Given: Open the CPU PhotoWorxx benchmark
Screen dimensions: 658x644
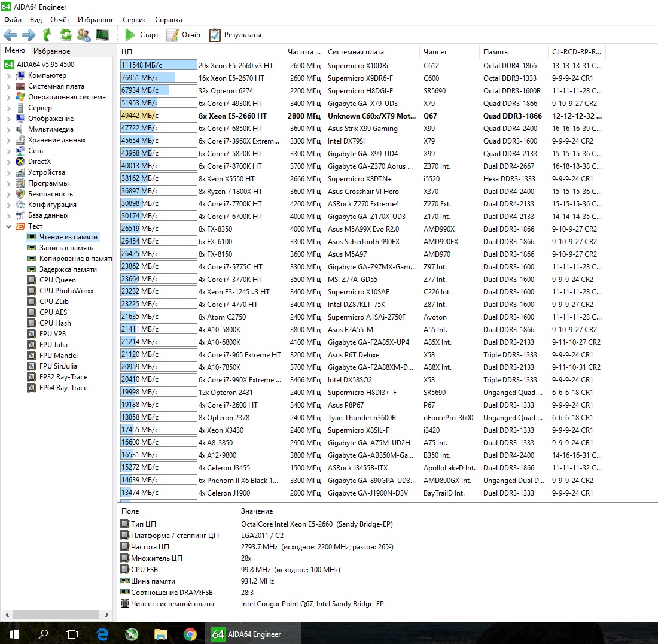Looking at the screenshot, I should click(x=66, y=290).
